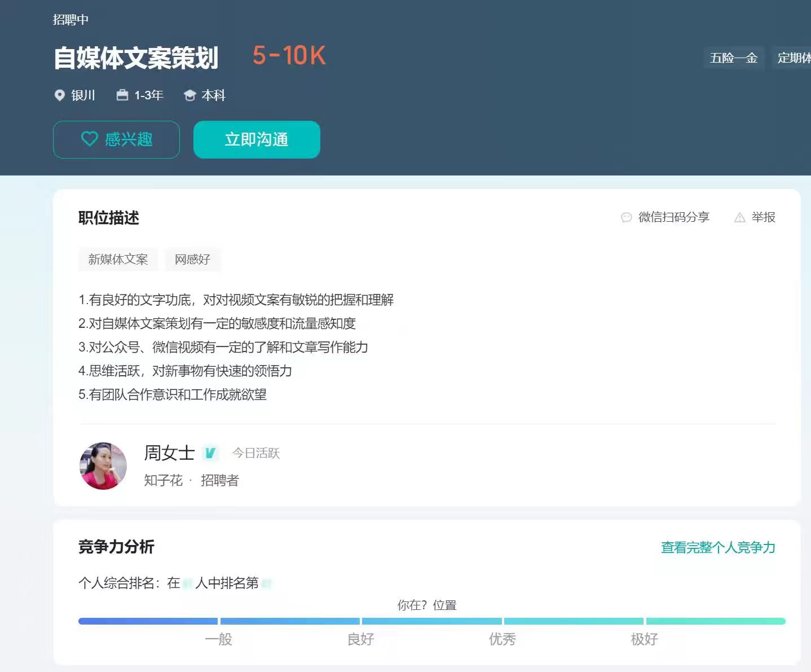The height and width of the screenshot is (672, 811).
Task: Report this posting via 举报
Action: (x=763, y=217)
